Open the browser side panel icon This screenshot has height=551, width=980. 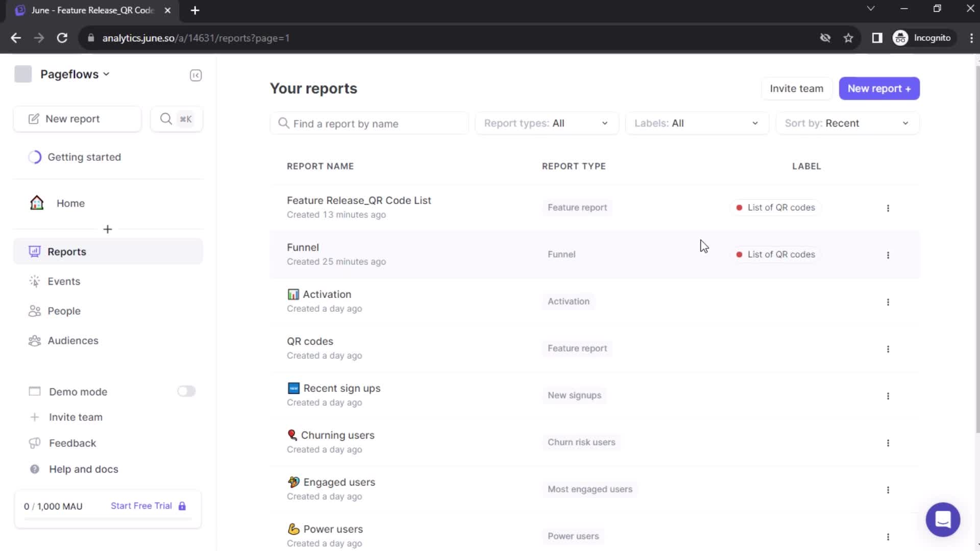pyautogui.click(x=877, y=38)
